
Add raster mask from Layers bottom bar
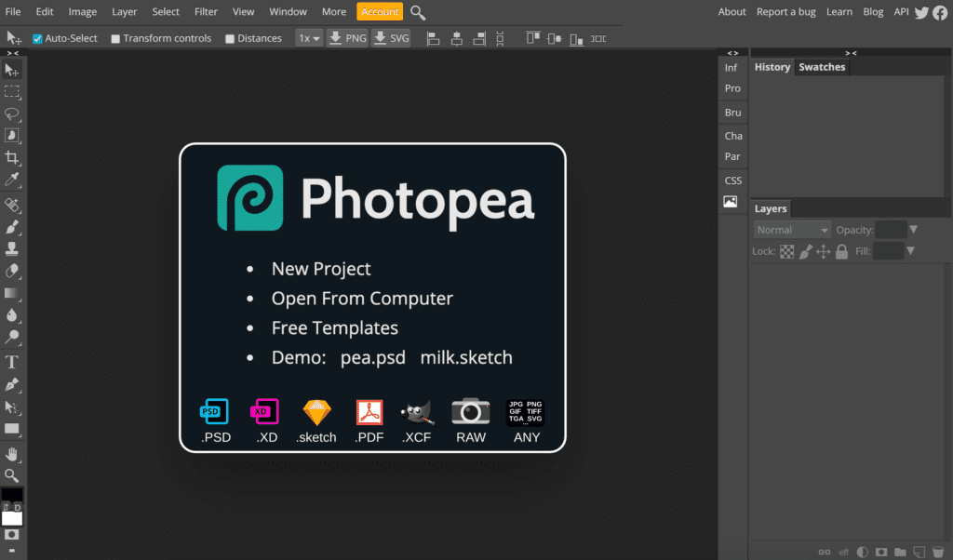click(x=881, y=553)
